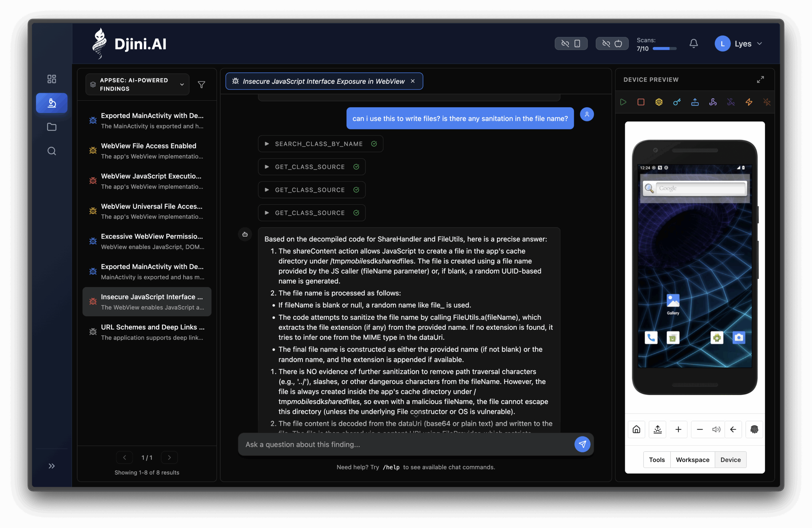
Task: Send the question with paper plane button
Action: 582,444
